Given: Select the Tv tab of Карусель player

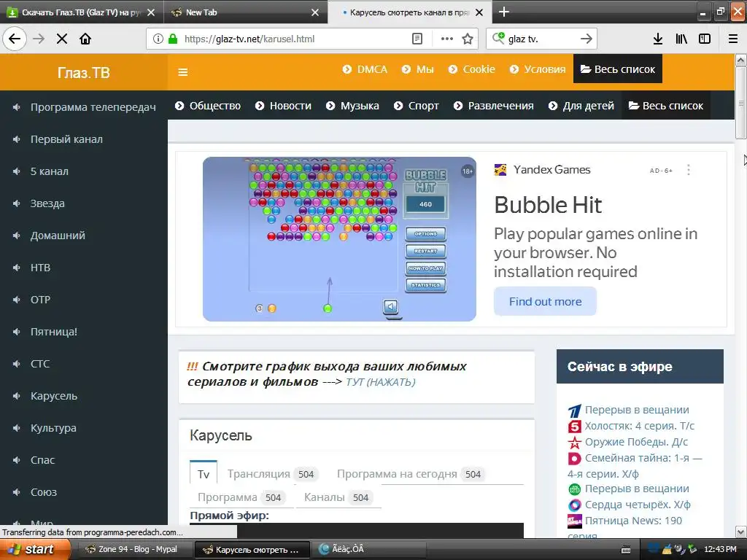Looking at the screenshot, I should pos(204,474).
